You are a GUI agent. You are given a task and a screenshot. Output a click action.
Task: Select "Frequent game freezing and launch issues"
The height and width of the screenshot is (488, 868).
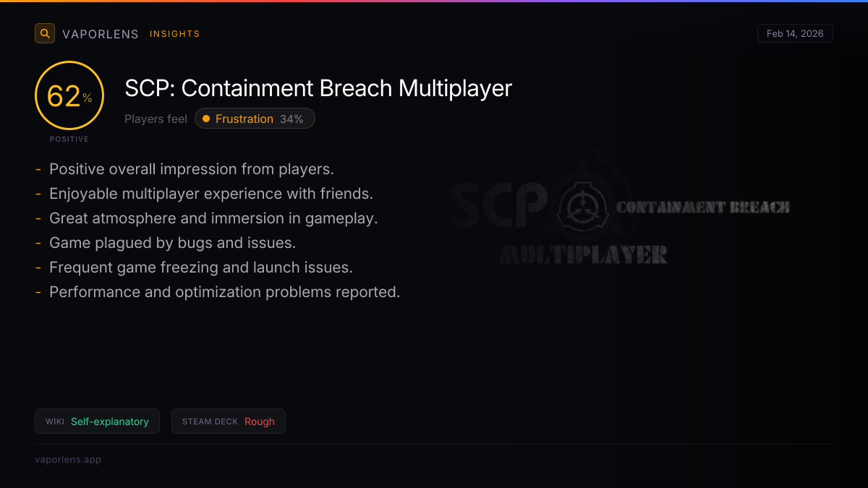(x=200, y=267)
